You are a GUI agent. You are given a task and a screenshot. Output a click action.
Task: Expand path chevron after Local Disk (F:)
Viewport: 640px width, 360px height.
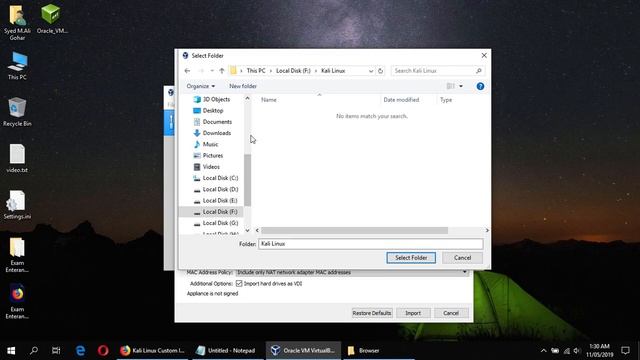coord(316,71)
